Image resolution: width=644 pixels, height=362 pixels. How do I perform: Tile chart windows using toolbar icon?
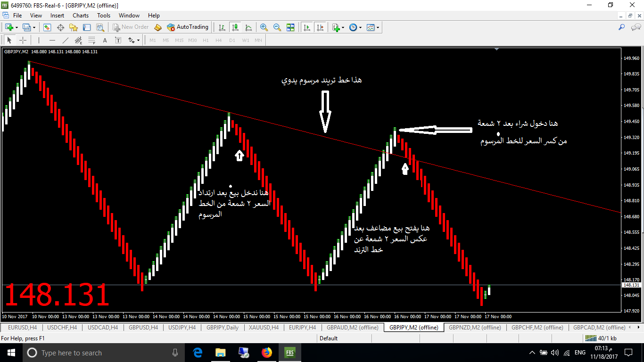click(x=290, y=27)
